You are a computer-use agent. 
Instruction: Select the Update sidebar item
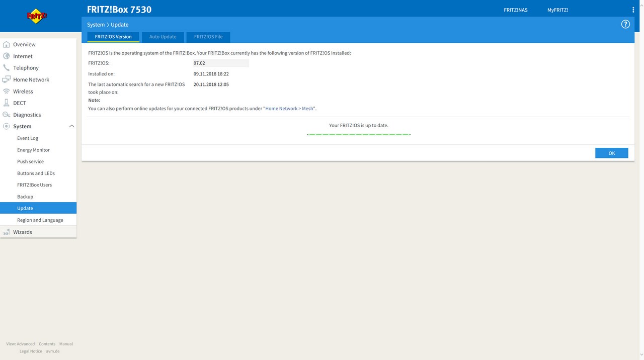click(38, 208)
